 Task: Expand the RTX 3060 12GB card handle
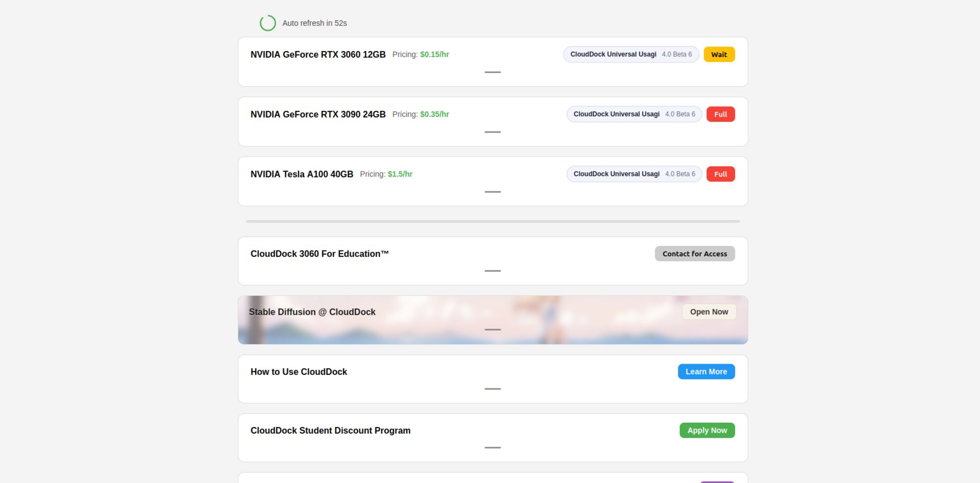[493, 72]
